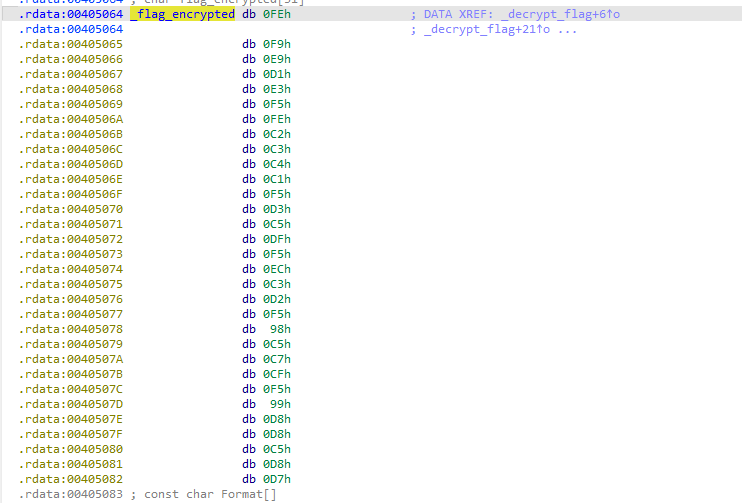Viewport: 742px width, 503px height.
Task: Click the 0D3h byte value
Action: pos(277,209)
